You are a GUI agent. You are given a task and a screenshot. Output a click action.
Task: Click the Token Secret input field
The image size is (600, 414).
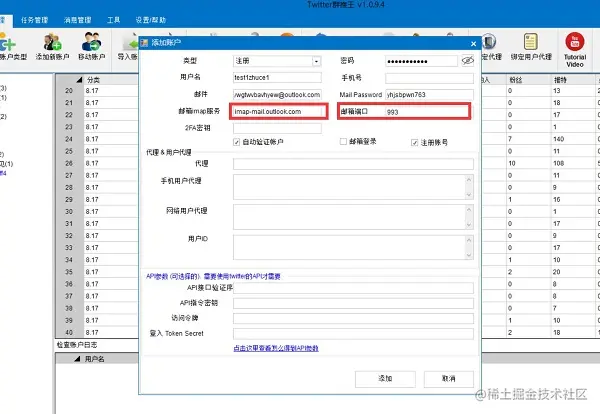pyautogui.click(x=353, y=334)
